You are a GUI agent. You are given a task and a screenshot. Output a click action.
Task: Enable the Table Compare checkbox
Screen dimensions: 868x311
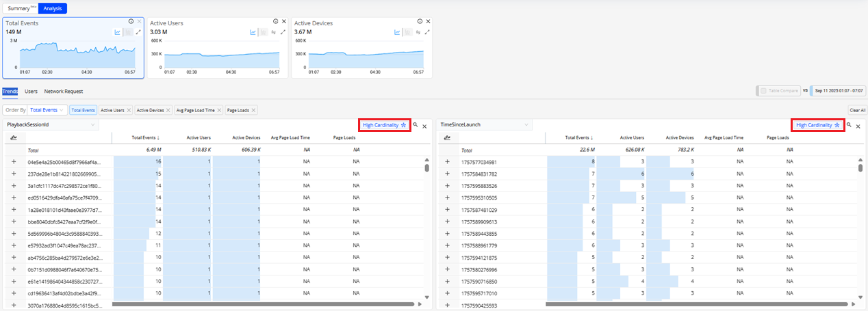click(764, 91)
